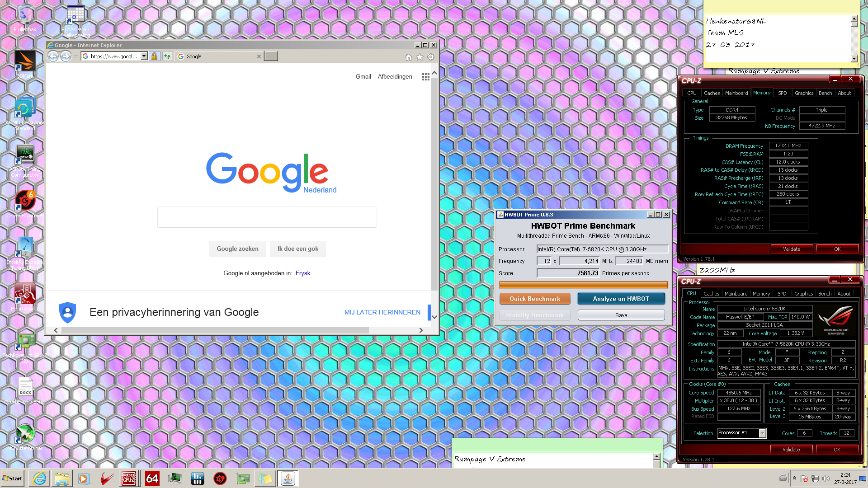This screenshot has width=868, height=488.
Task: Open a new tab in Internet Explorer
Action: pos(271,56)
